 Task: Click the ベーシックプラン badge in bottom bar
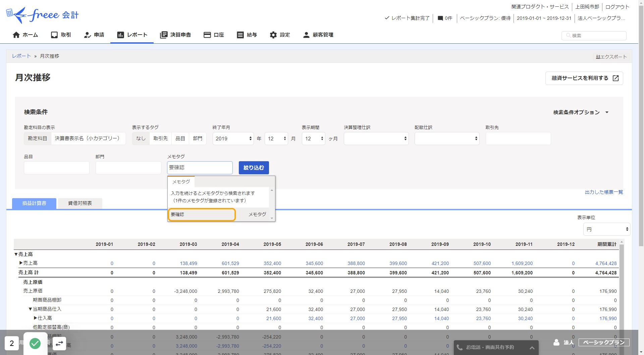point(604,343)
